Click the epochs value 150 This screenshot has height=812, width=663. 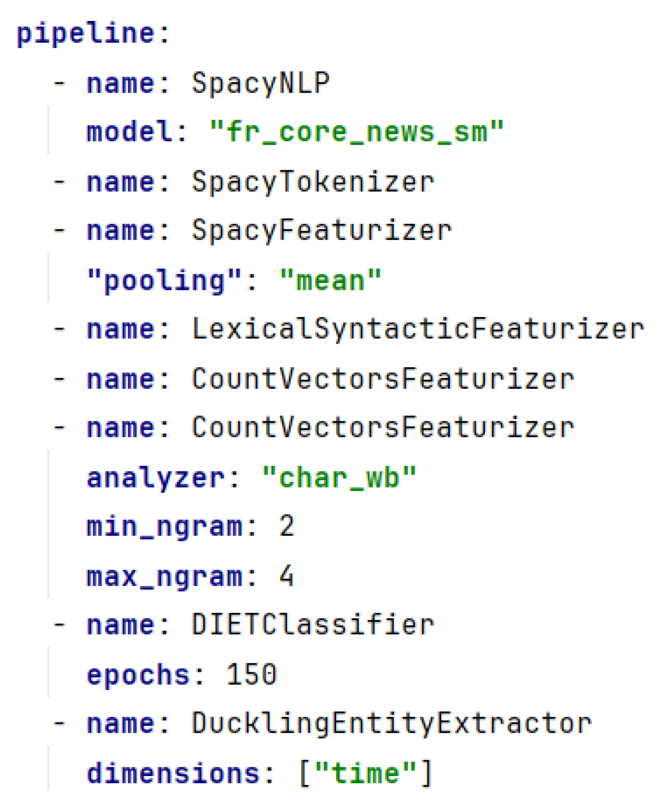click(252, 674)
